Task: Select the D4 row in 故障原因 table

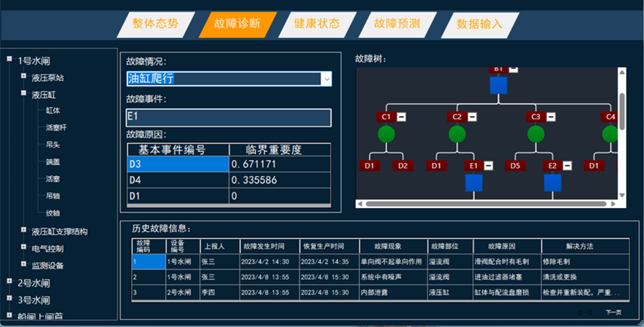Action: pos(229,180)
